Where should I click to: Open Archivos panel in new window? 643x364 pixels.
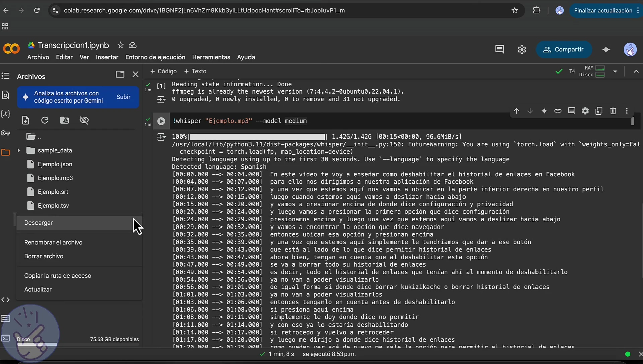[120, 74]
